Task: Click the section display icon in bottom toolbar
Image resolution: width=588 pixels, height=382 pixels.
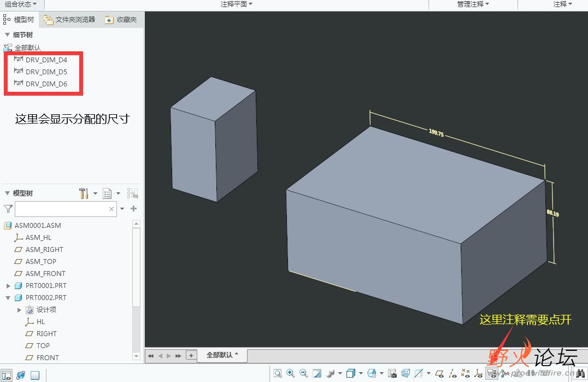Action: point(419,373)
